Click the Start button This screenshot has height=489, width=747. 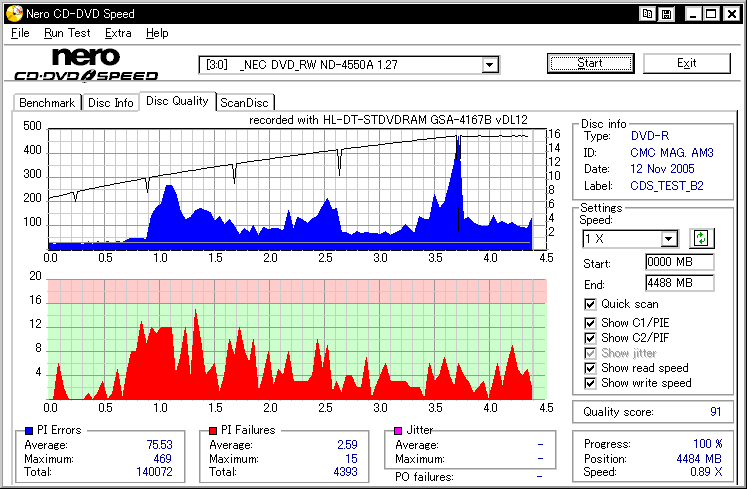click(x=590, y=63)
